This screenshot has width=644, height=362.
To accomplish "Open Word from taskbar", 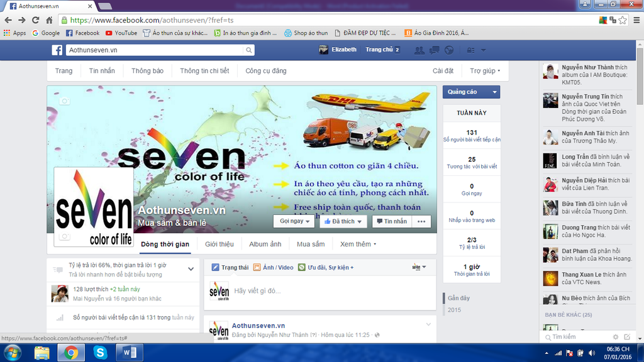I will pos(130,353).
